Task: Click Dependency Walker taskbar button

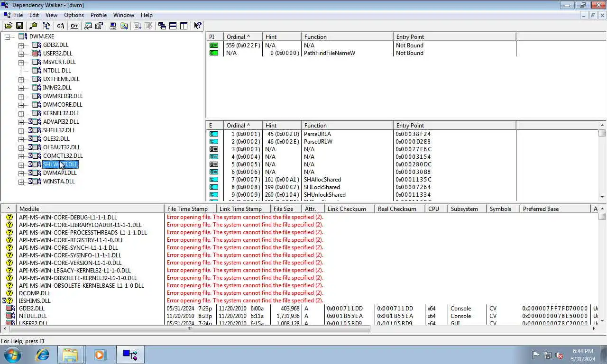Action: click(130, 355)
